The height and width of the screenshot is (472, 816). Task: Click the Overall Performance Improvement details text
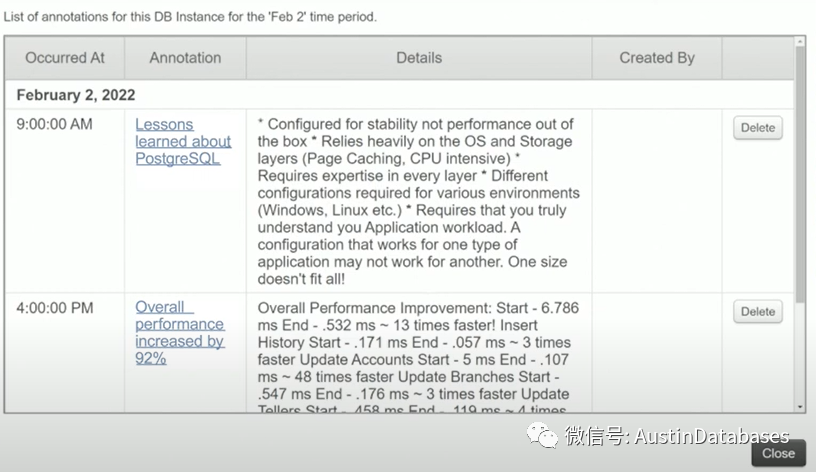pos(418,358)
